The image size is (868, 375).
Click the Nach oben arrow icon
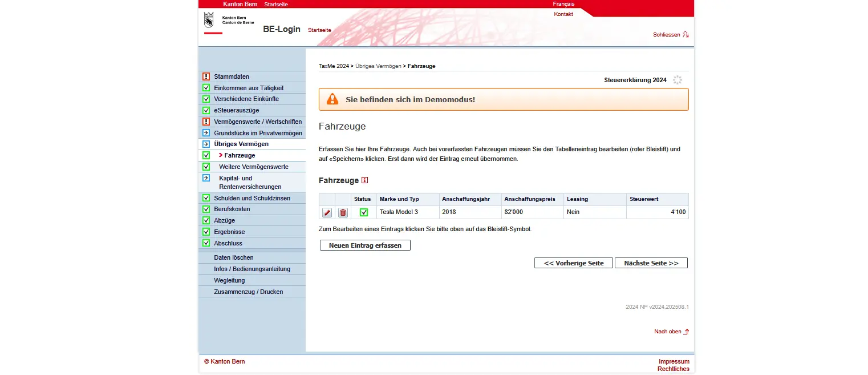[686, 331]
